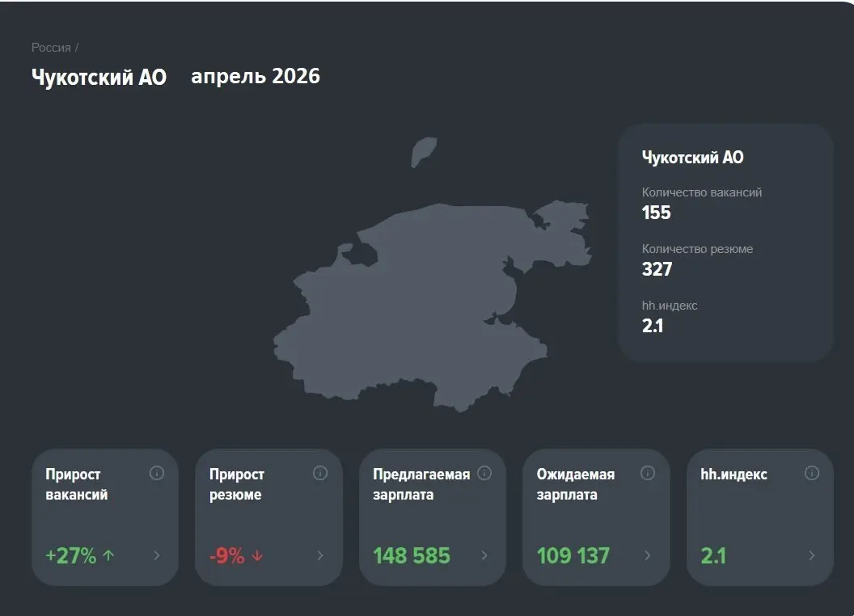This screenshot has height=616, width=854.
Task: Click the Чукотский АО side panel heading
Action: [693, 158]
